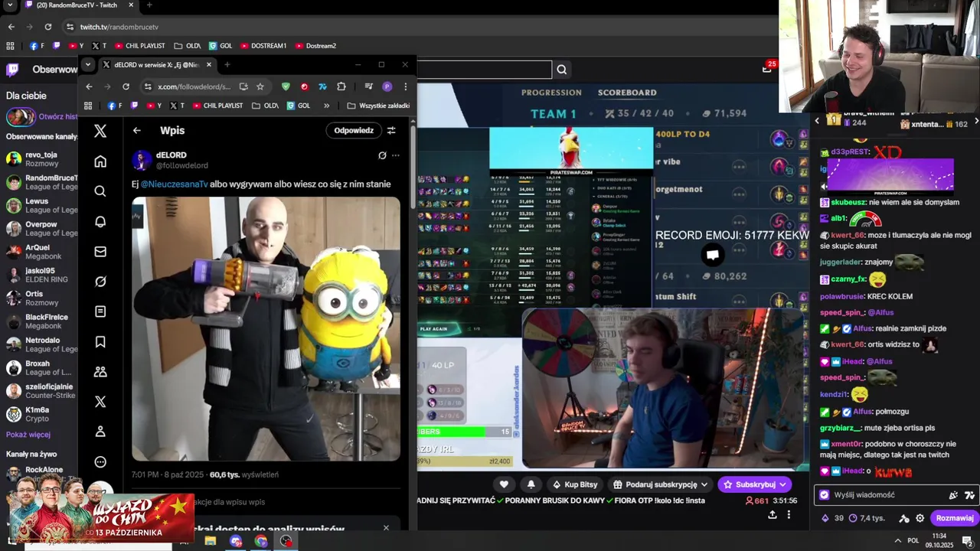Open X search via the magnifier sidebar icon

point(100,191)
